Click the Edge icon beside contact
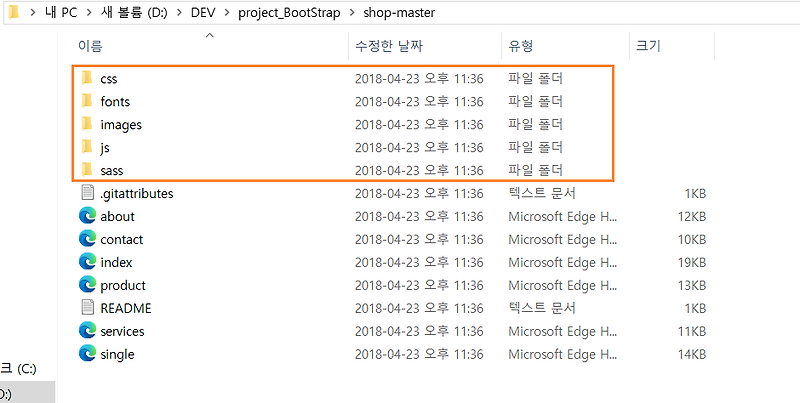 click(88, 239)
